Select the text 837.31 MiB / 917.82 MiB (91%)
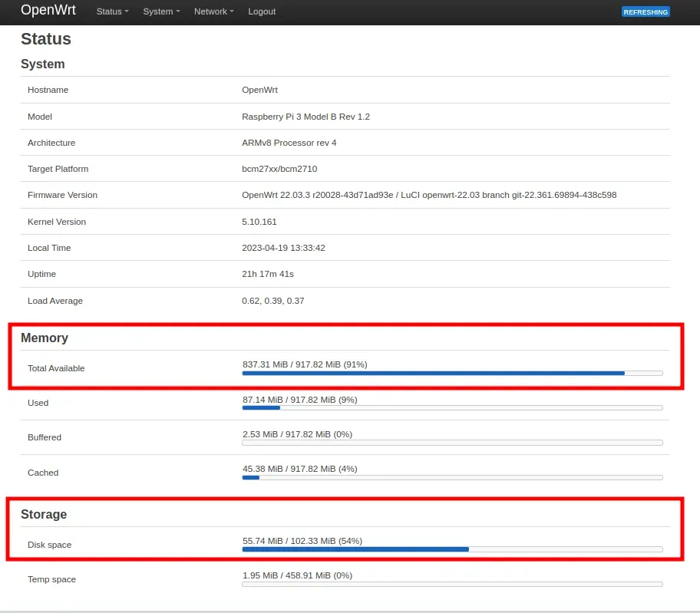Screen dimensions: 700x613 pos(305,364)
